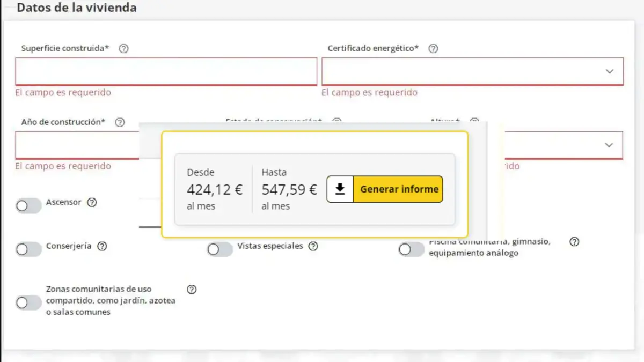Click the help icon for Piscina comunitaria
Image resolution: width=644 pixels, height=362 pixels.
click(x=574, y=242)
